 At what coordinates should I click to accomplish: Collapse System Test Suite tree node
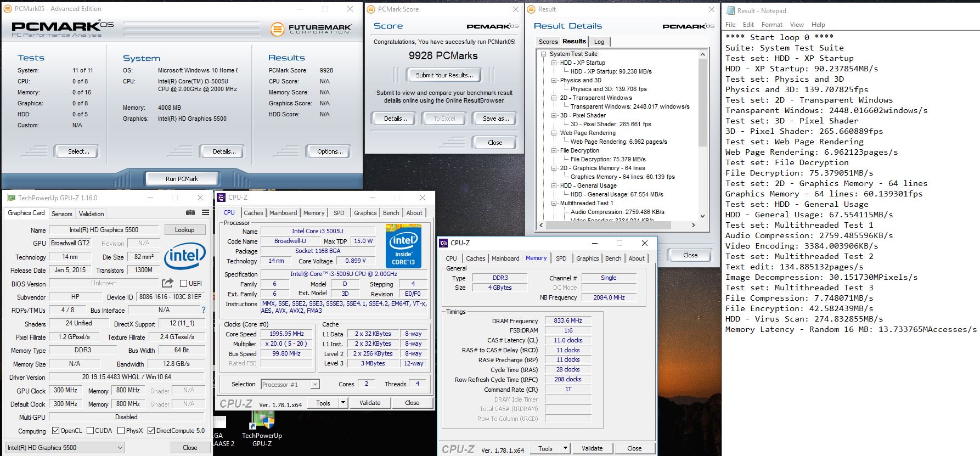point(544,54)
